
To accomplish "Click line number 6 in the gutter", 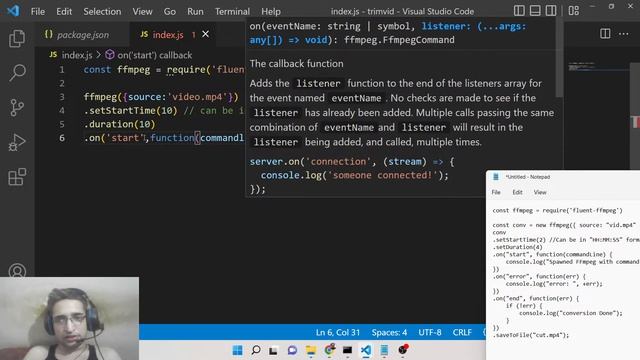I will click(x=62, y=138).
